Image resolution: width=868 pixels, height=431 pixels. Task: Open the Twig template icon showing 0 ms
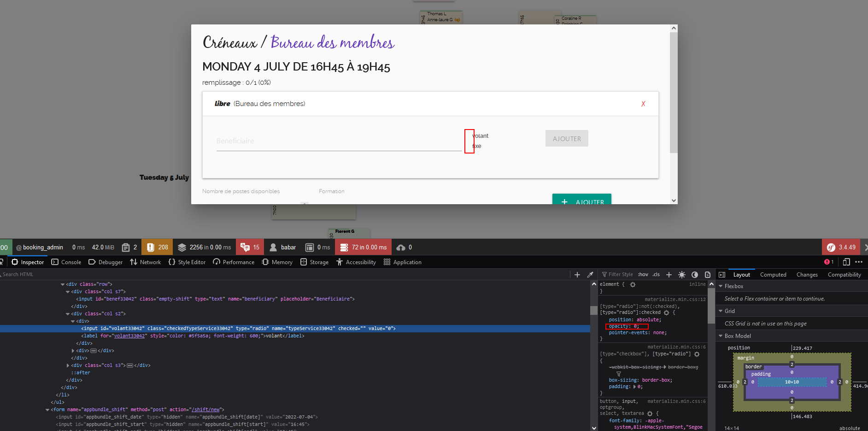tap(310, 248)
